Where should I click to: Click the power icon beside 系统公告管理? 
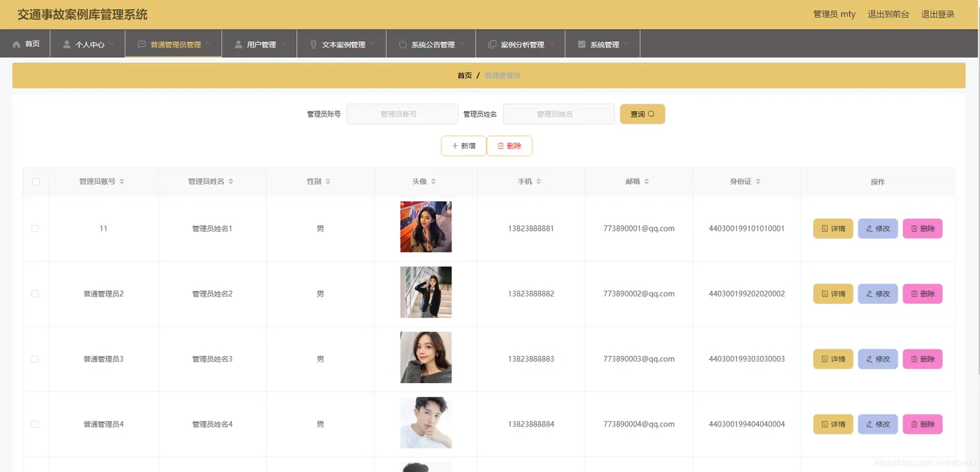402,44
